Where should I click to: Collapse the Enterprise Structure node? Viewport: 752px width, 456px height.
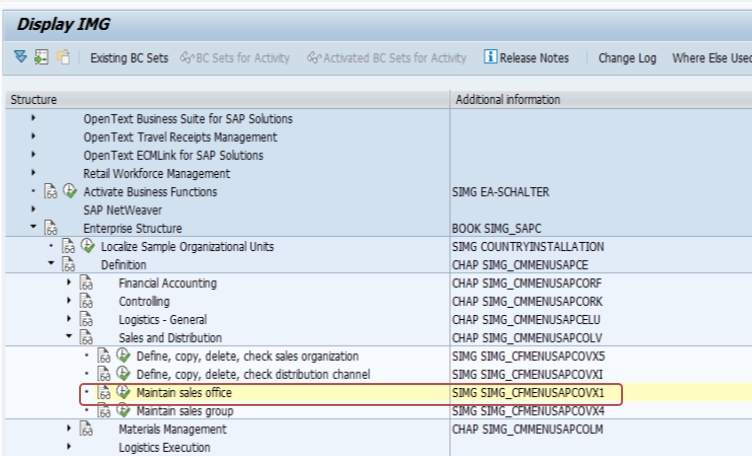33,227
